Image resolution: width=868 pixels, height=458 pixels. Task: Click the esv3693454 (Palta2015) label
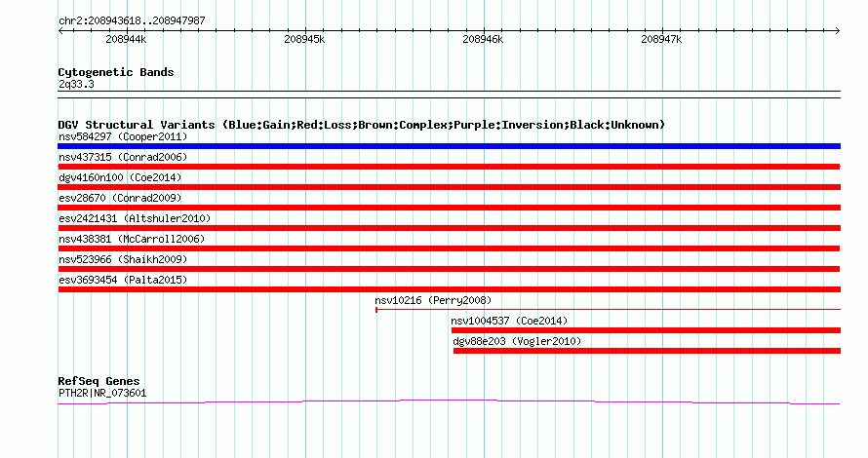tap(123, 280)
